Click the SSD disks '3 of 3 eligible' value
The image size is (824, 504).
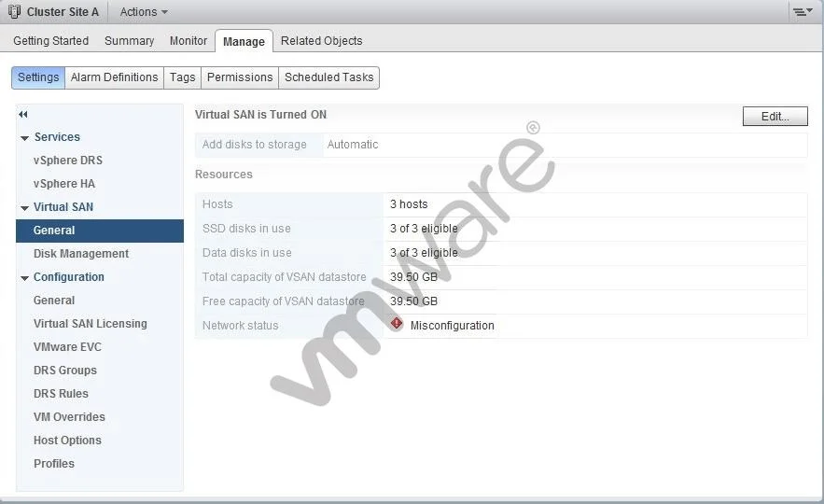coord(424,229)
